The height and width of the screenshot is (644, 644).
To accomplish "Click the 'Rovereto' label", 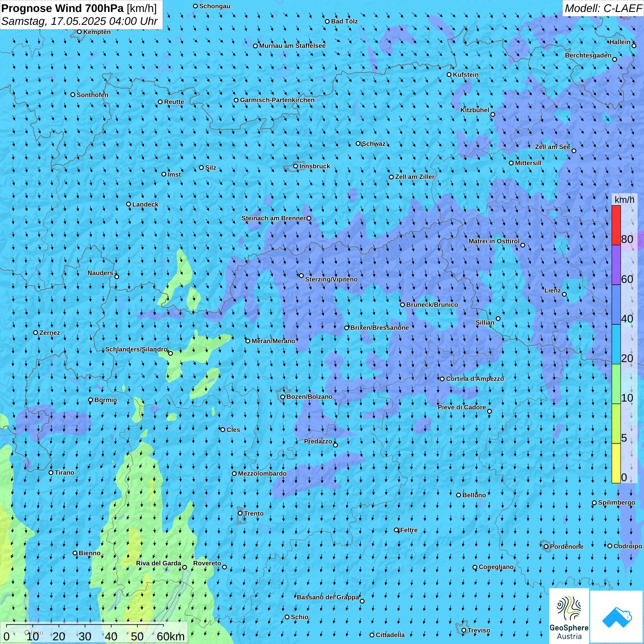I will point(207,563).
